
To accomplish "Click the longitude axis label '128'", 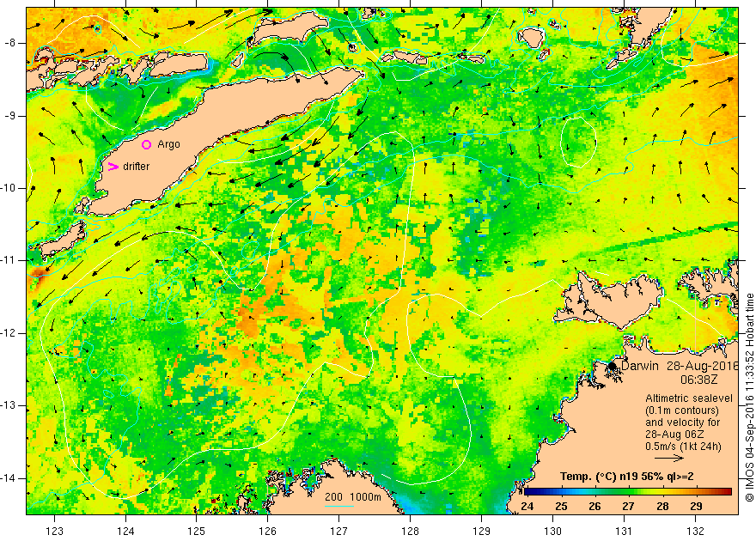I will click(x=411, y=531).
